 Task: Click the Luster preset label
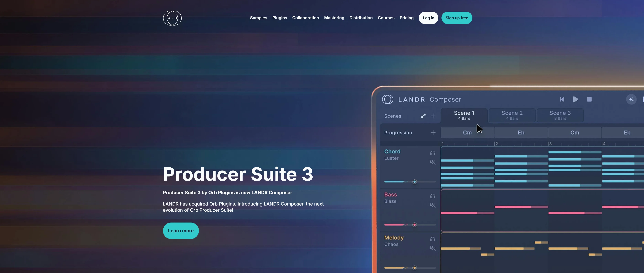click(x=391, y=158)
